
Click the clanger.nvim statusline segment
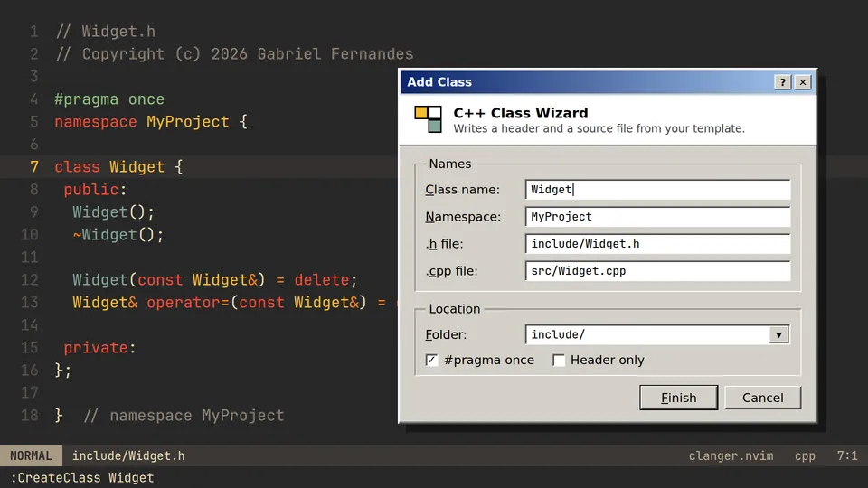click(731, 455)
